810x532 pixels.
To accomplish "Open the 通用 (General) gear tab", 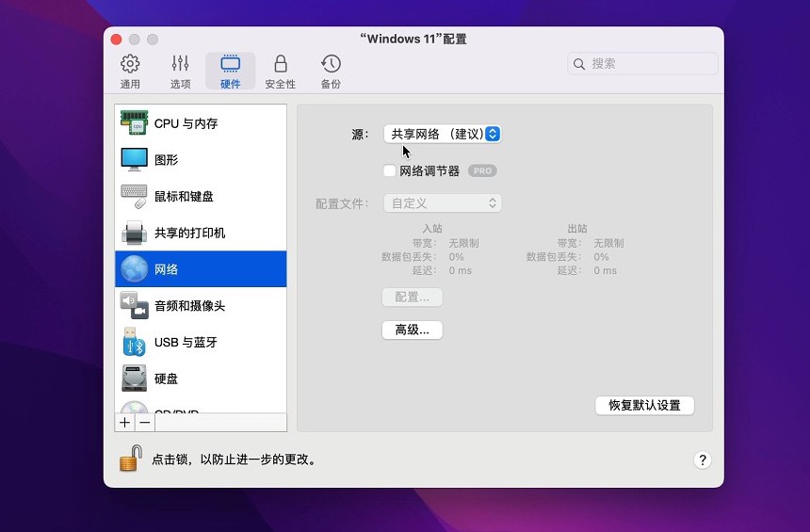I will pos(130,72).
